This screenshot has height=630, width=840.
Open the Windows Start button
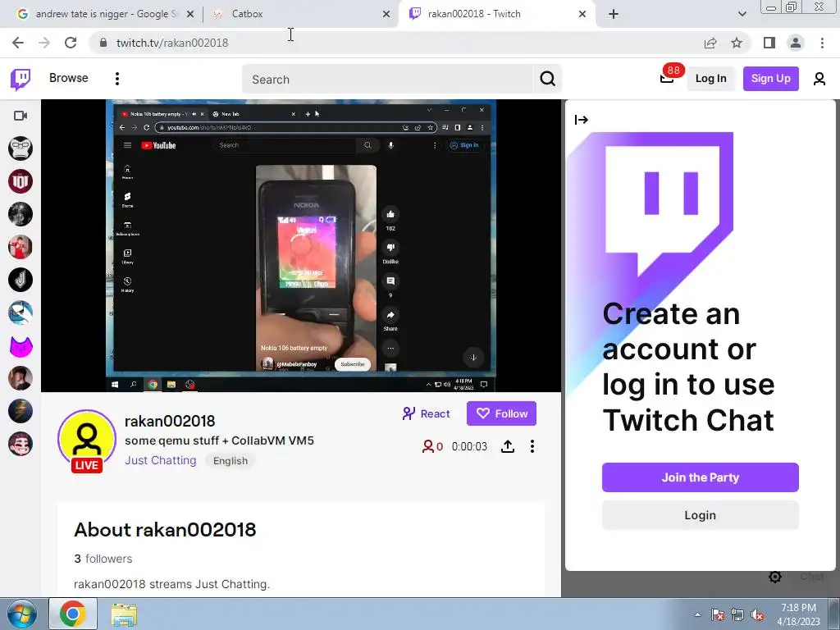[21, 614]
